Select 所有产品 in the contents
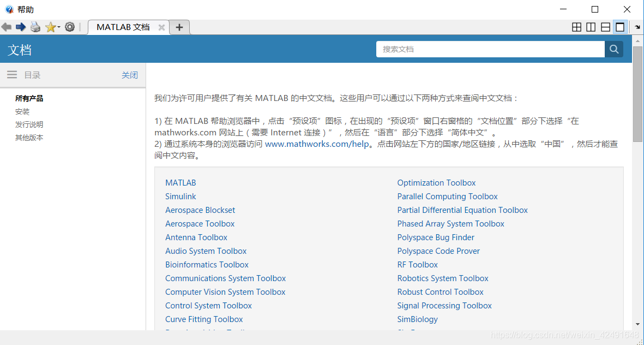644x345 pixels. pos(29,98)
